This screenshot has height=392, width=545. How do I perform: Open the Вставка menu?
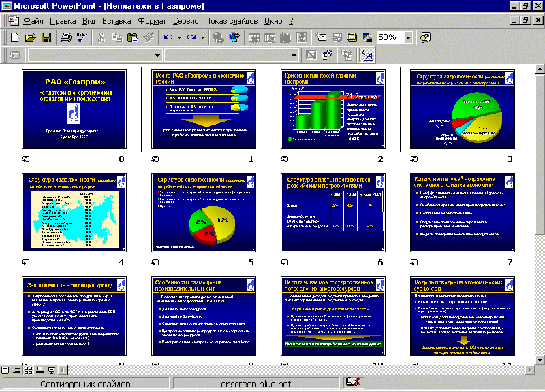coord(116,21)
